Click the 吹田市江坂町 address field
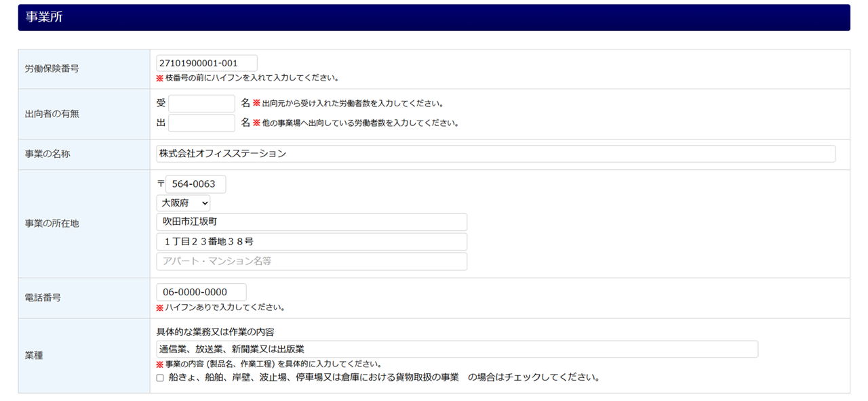 pos(312,222)
